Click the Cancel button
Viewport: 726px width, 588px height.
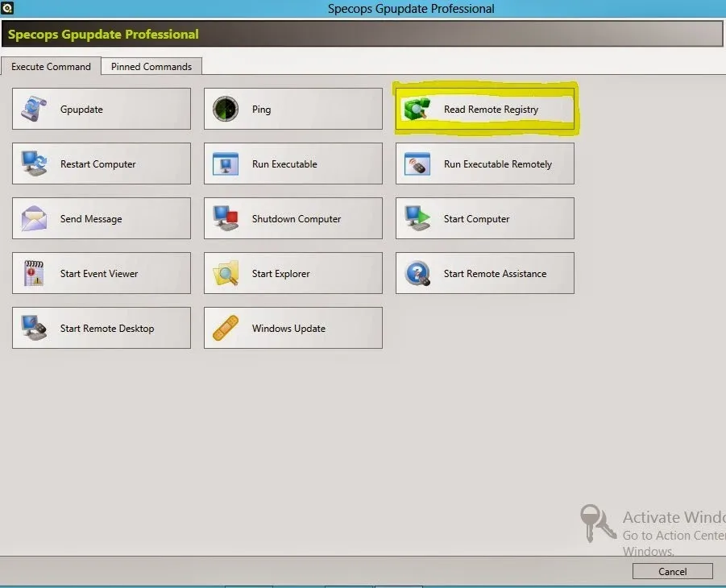tap(672, 571)
